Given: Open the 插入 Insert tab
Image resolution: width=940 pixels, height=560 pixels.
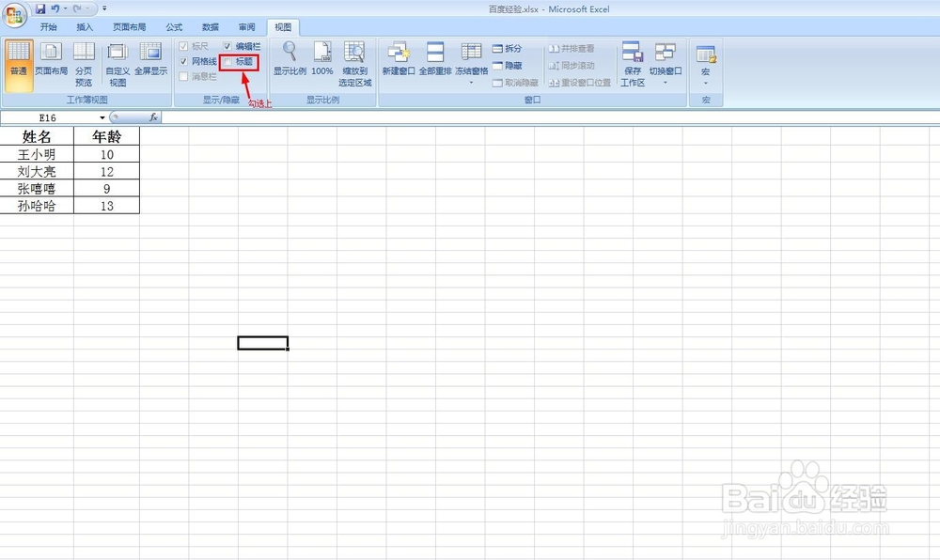Looking at the screenshot, I should [x=86, y=27].
